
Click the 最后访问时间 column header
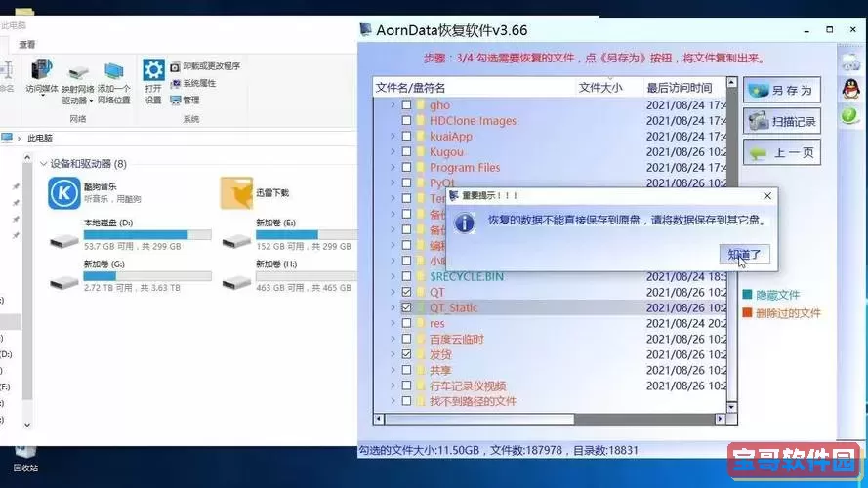click(x=683, y=88)
